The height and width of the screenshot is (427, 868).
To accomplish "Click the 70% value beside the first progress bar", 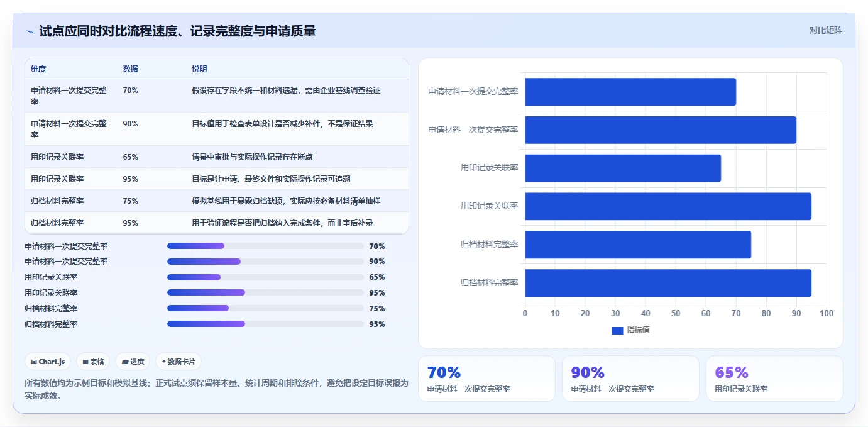I will coord(377,247).
